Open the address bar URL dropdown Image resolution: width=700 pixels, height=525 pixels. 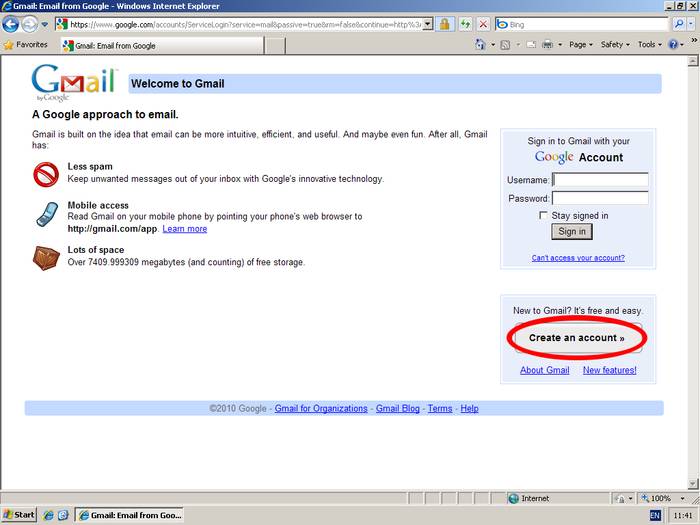428,23
